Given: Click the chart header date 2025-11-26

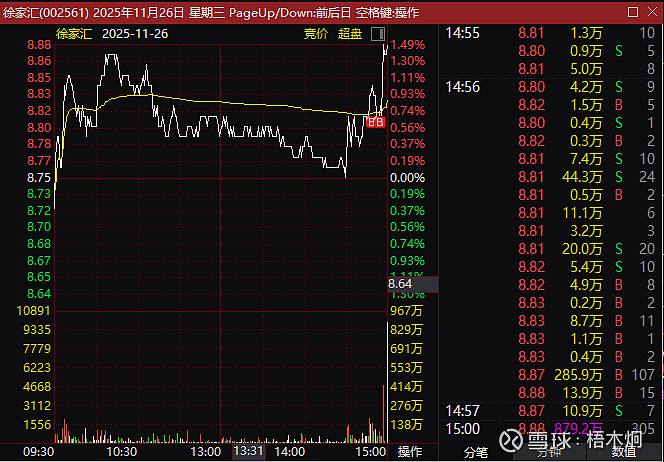Looking at the screenshot, I should click(135, 34).
